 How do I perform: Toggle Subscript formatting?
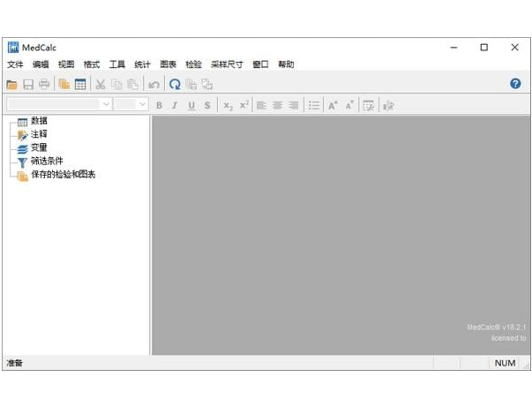click(x=228, y=106)
